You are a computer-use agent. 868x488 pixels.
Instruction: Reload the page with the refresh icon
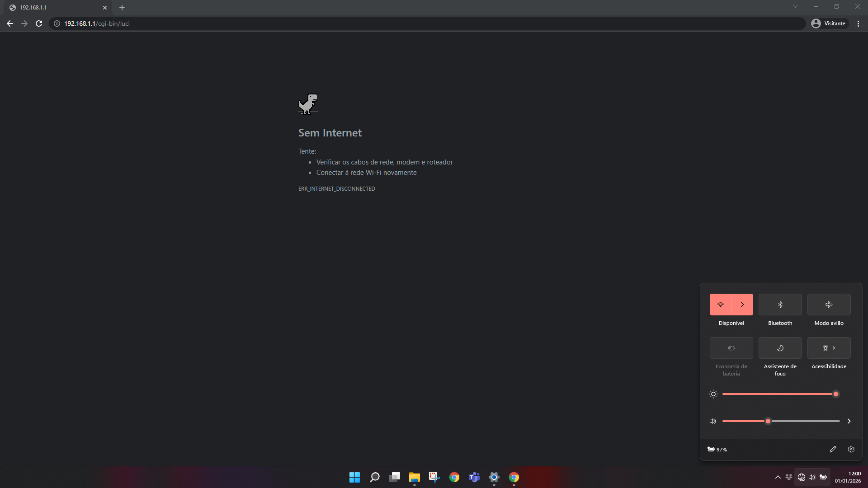pos(39,23)
